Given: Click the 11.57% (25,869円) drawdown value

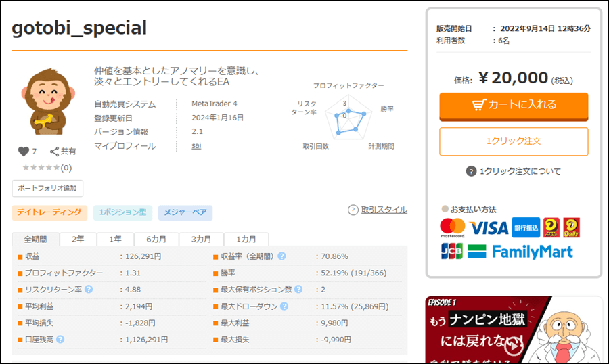Looking at the screenshot, I should (x=355, y=306).
